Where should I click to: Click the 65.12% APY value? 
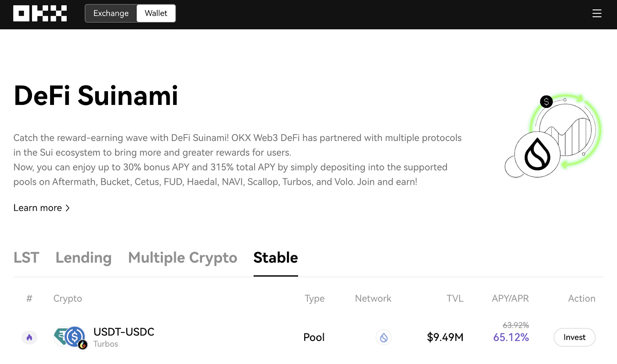511,337
